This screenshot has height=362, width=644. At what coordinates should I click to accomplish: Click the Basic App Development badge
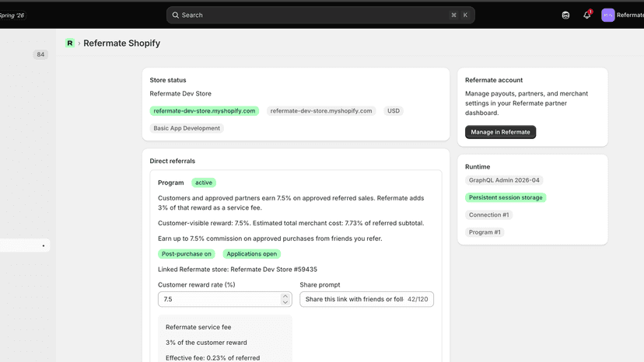187,128
